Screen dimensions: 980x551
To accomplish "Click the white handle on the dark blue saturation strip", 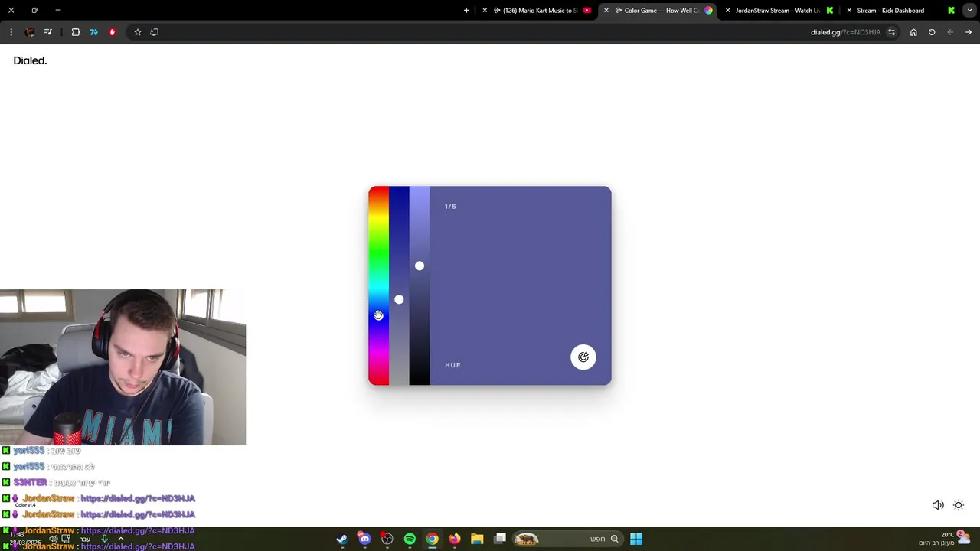I will click(399, 299).
